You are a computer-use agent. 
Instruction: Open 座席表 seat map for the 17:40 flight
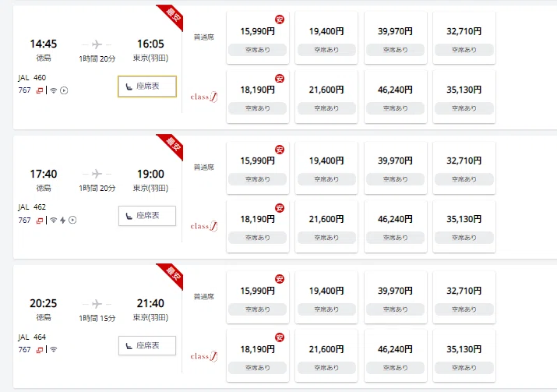[147, 216]
